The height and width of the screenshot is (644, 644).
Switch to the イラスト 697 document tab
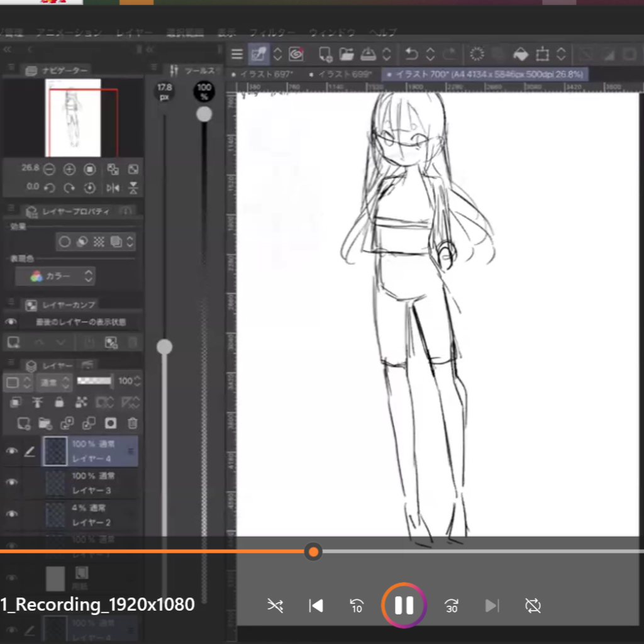[263, 75]
